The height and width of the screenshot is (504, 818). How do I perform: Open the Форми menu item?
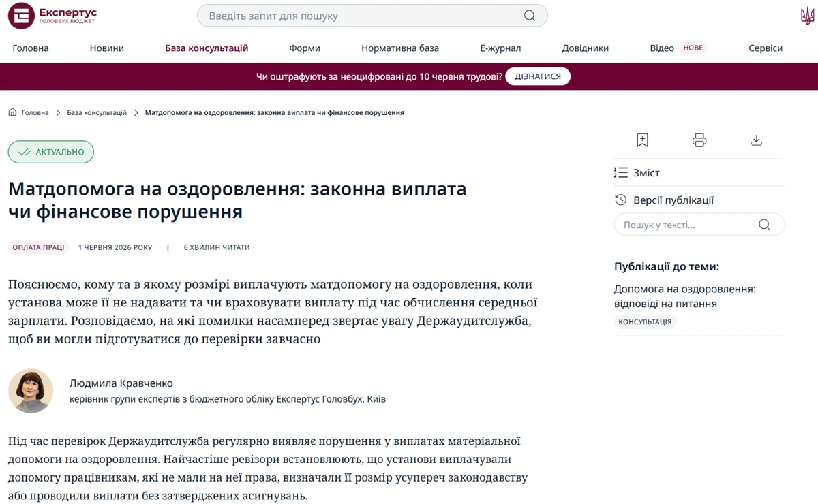click(x=305, y=48)
